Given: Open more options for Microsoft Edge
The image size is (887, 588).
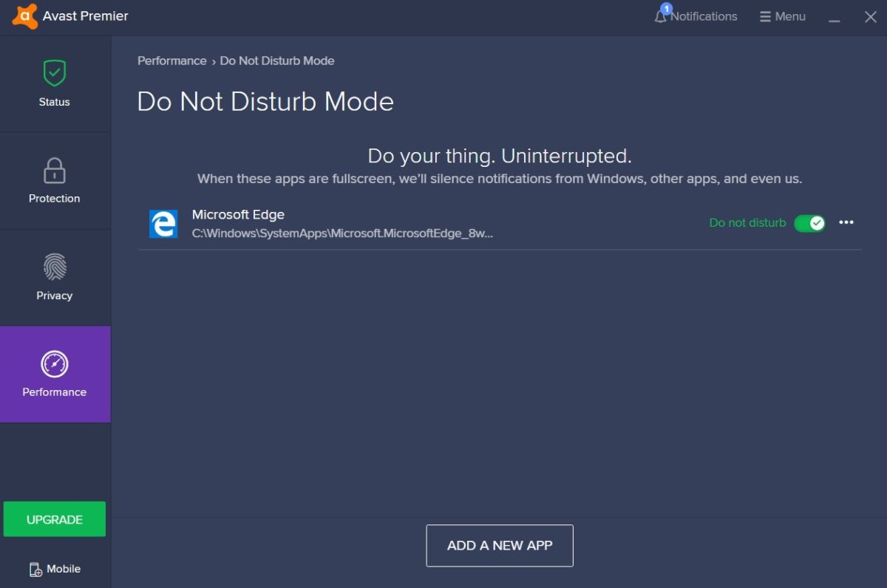Looking at the screenshot, I should click(x=846, y=222).
